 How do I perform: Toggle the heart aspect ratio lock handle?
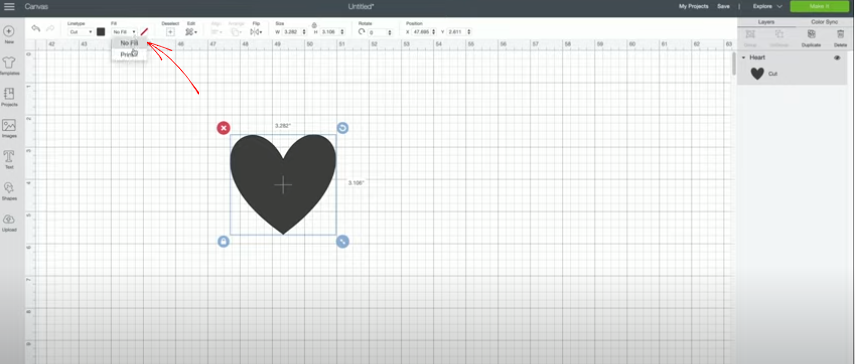pyautogui.click(x=223, y=241)
